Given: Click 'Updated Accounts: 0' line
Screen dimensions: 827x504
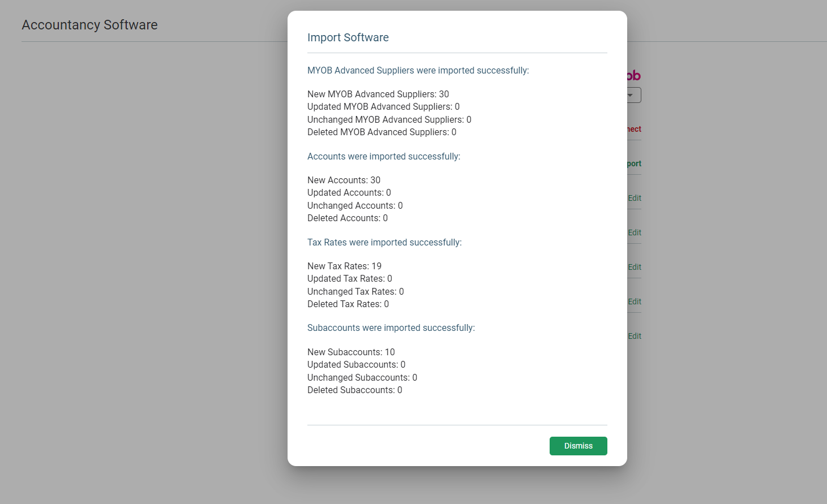Looking at the screenshot, I should tap(349, 192).
